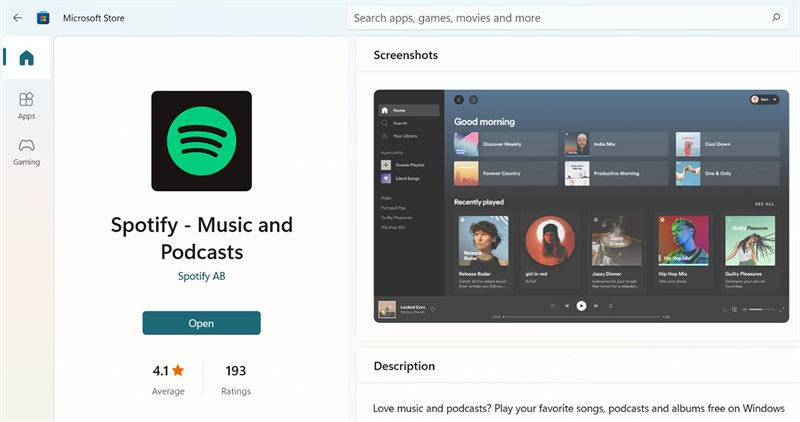800x422 pixels.
Task: Open the Home sidebar section
Action: [x=27, y=58]
